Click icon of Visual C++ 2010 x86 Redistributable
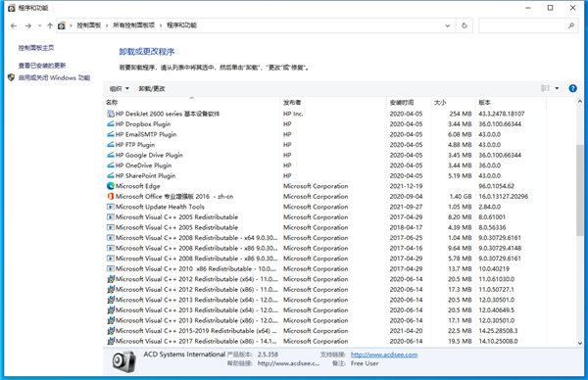 111,268
